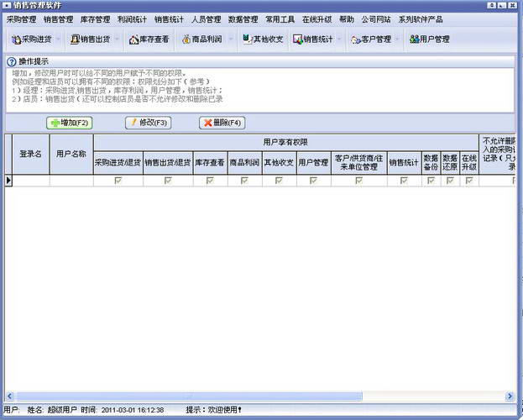This screenshot has height=420, width=523.
Task: Click the 商品利润 product profit toolbar icon
Action: (202, 39)
